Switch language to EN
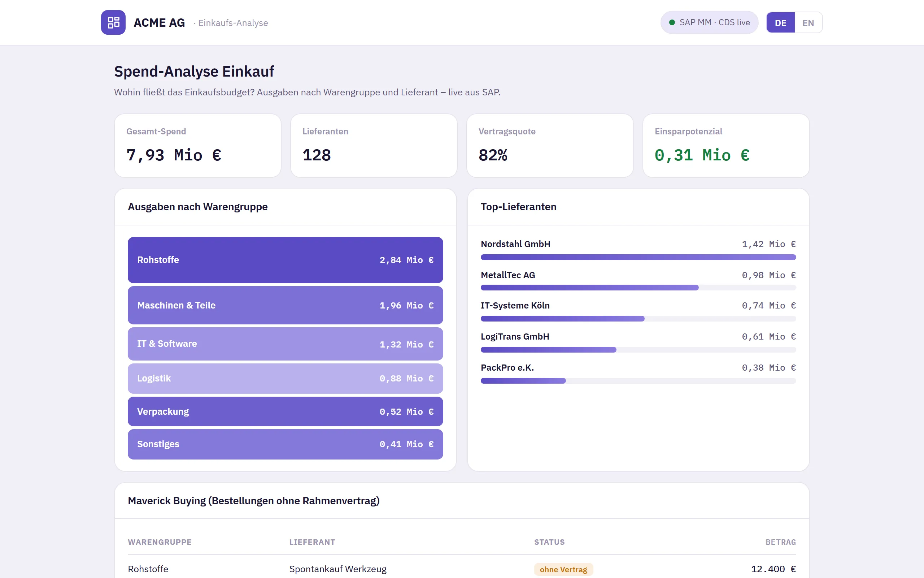 tap(808, 22)
